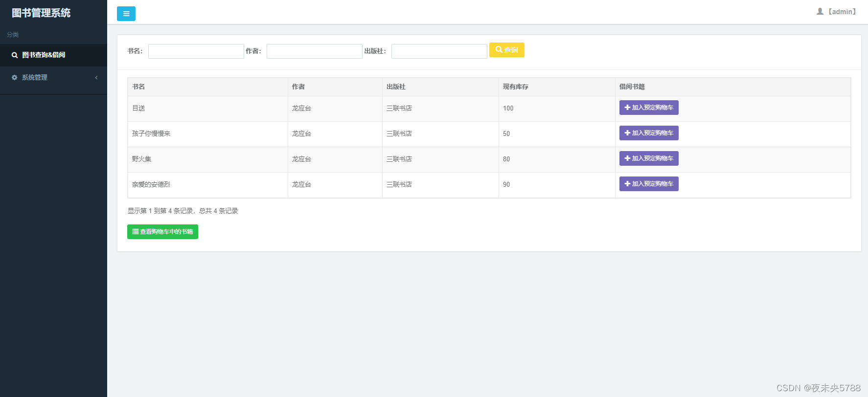The image size is (868, 397).
Task: Click the stock value 90
Action: 506,185
